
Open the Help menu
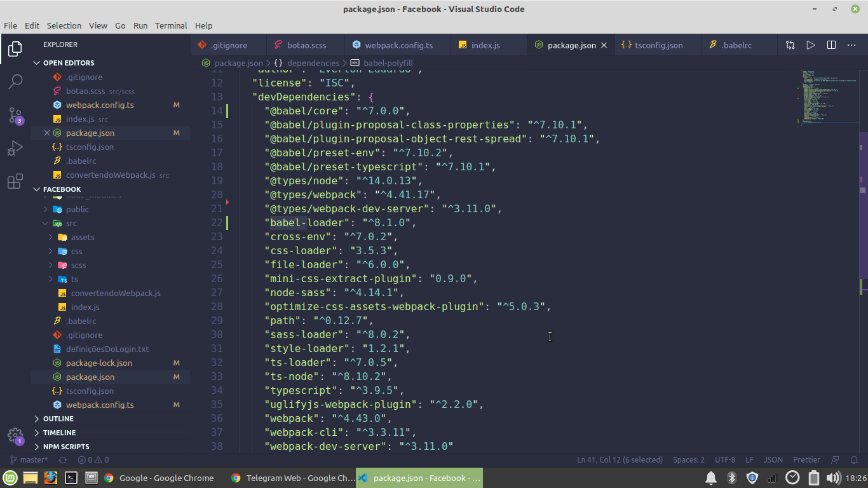[x=203, y=25]
